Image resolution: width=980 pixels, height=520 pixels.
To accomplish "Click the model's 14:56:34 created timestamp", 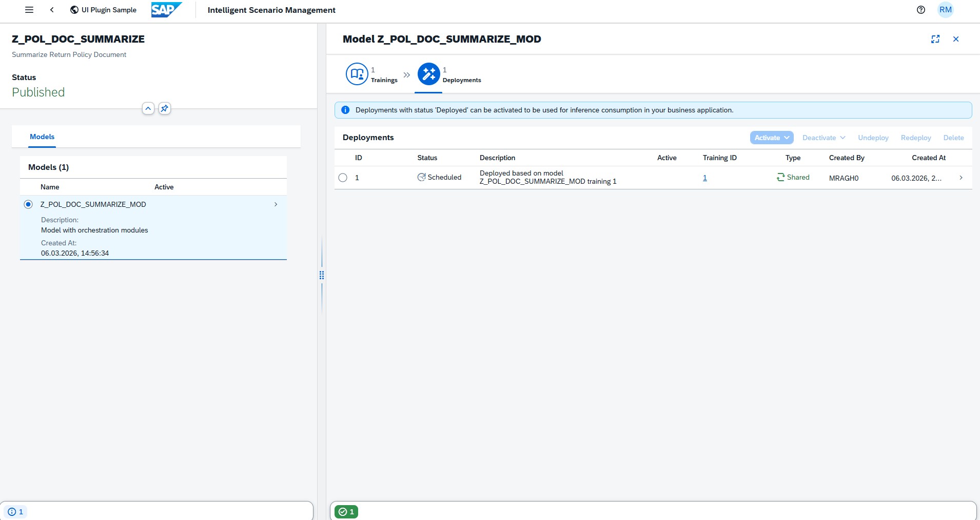I will point(75,253).
